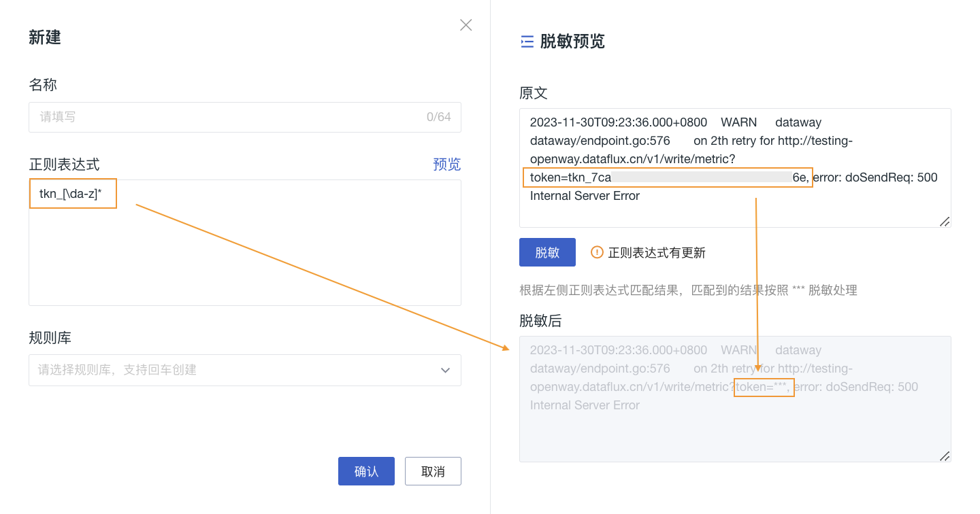This screenshot has width=980, height=514.
Task: Click the masked token=*** result text
Action: coord(763,387)
